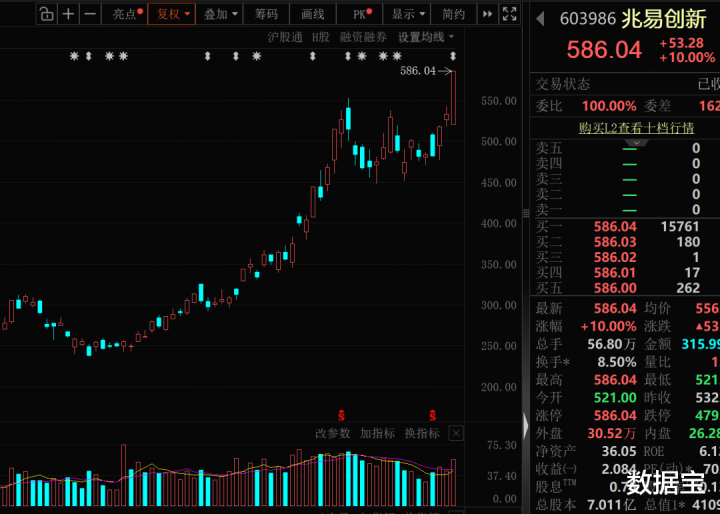Image resolution: width=720 pixels, height=514 pixels.
Task: Click the 融资融券 label
Action: (363, 37)
